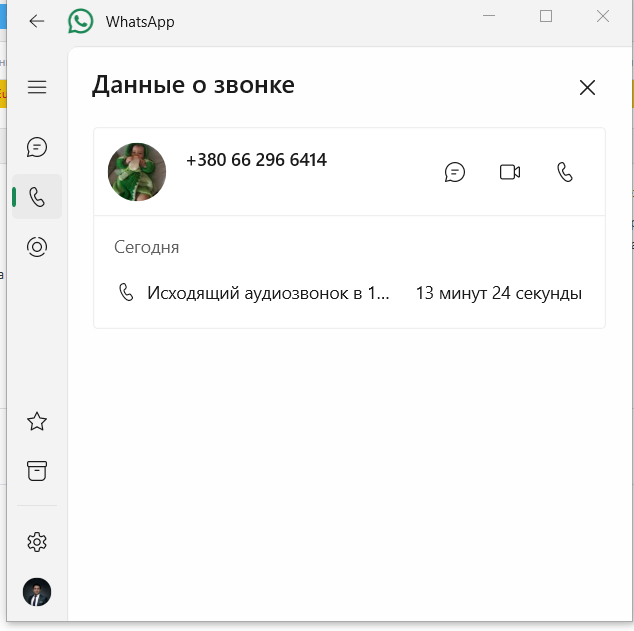Go back with the arrow button
The width and height of the screenshot is (634, 631).
(x=36, y=21)
